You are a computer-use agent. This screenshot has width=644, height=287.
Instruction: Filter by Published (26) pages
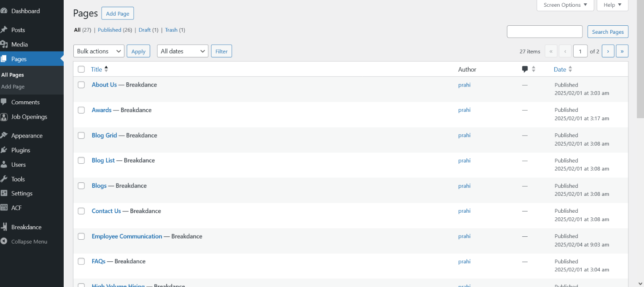pos(115,30)
